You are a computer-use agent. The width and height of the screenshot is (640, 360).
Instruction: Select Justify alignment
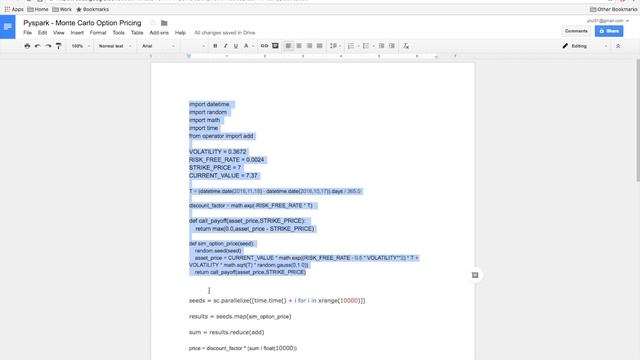point(320,46)
